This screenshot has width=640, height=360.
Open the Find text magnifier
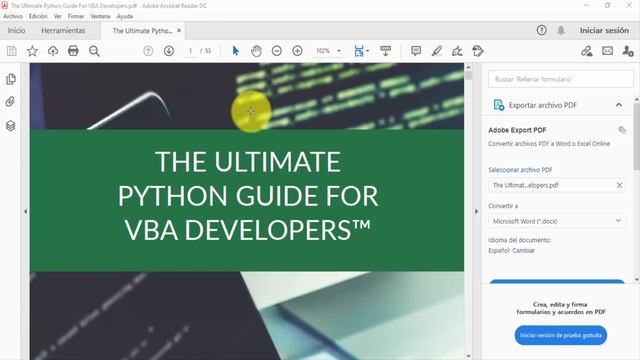click(x=94, y=51)
